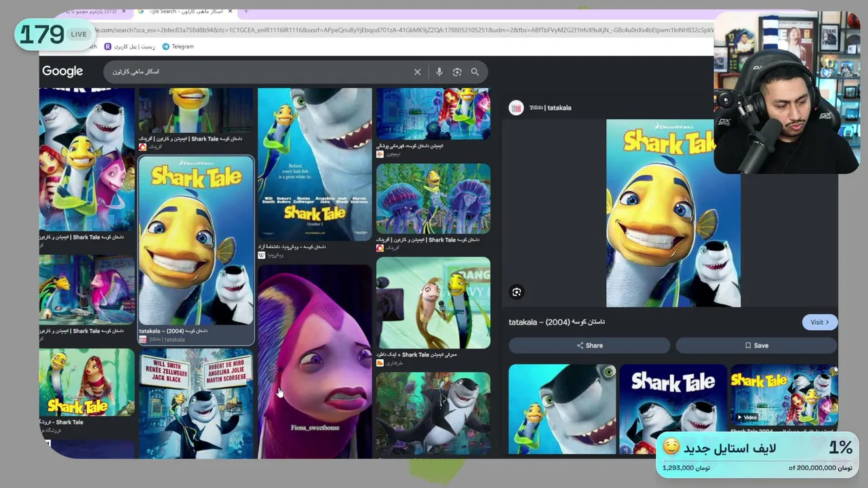Open the poster listing Will Smith, Jack Black

tap(196, 403)
